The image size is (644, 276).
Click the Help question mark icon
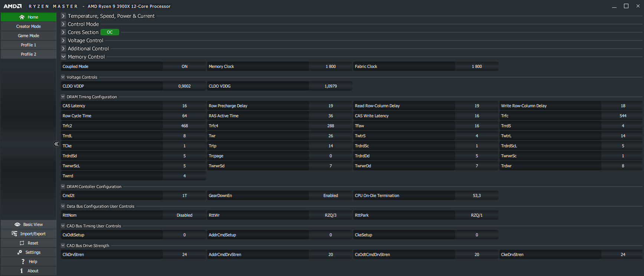[x=23, y=262]
